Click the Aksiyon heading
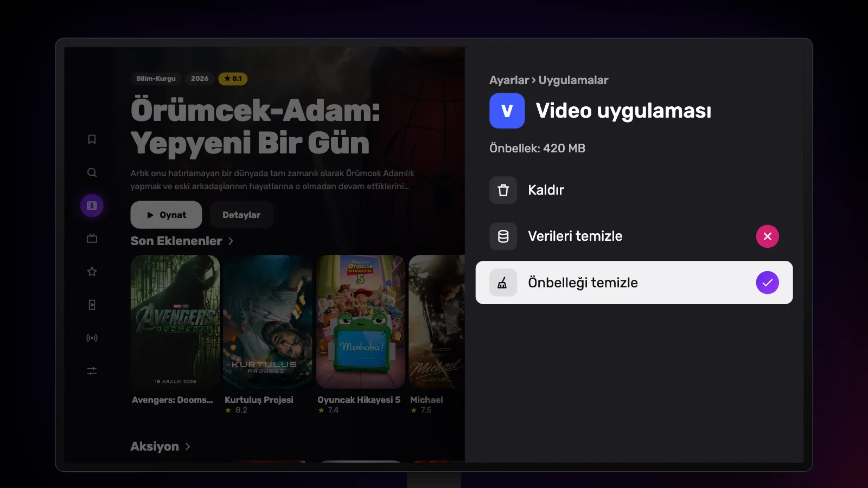Image resolution: width=868 pixels, height=488 pixels. tap(155, 446)
